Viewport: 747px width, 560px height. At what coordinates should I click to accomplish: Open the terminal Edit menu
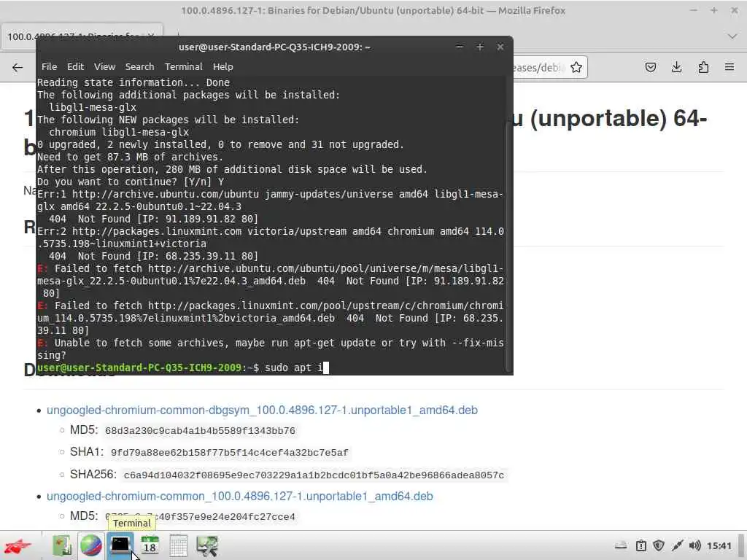75,66
